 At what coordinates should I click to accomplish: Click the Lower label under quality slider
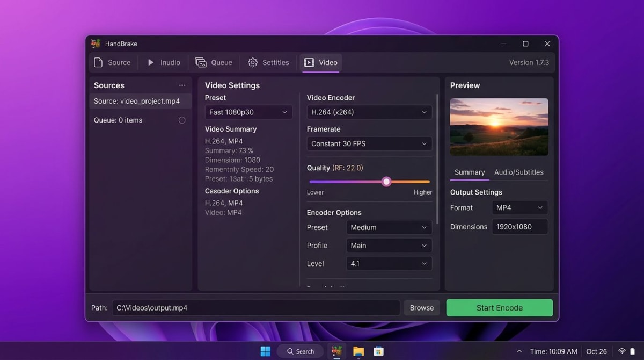click(316, 192)
